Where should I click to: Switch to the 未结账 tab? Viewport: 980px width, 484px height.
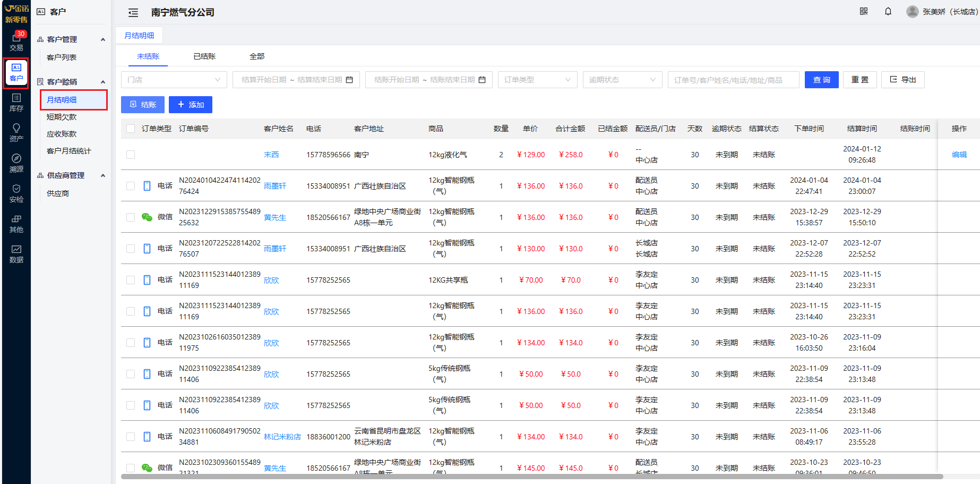pyautogui.click(x=148, y=56)
